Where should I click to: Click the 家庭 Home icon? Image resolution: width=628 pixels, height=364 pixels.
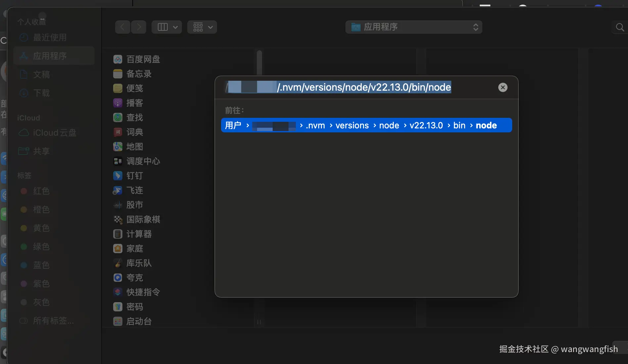[x=118, y=249]
